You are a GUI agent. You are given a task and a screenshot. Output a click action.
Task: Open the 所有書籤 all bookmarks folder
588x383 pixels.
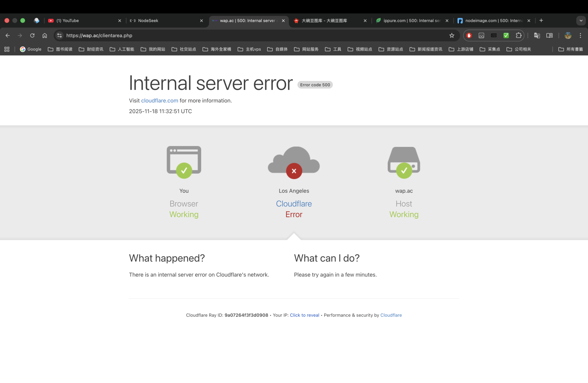[x=571, y=49]
